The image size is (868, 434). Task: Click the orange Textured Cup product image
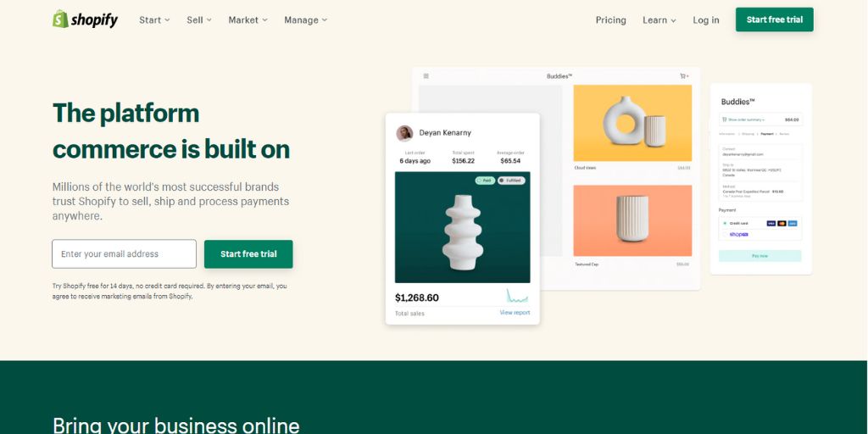click(x=632, y=220)
